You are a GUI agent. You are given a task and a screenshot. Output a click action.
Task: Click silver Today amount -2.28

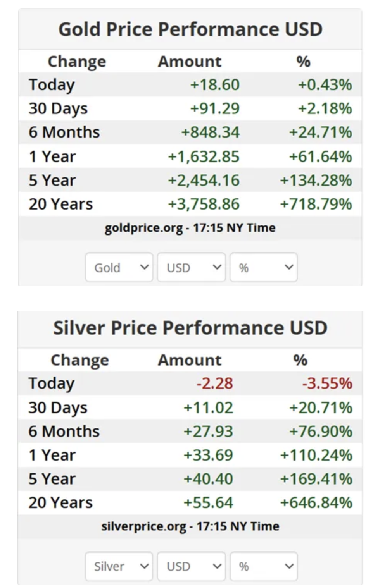coord(215,383)
